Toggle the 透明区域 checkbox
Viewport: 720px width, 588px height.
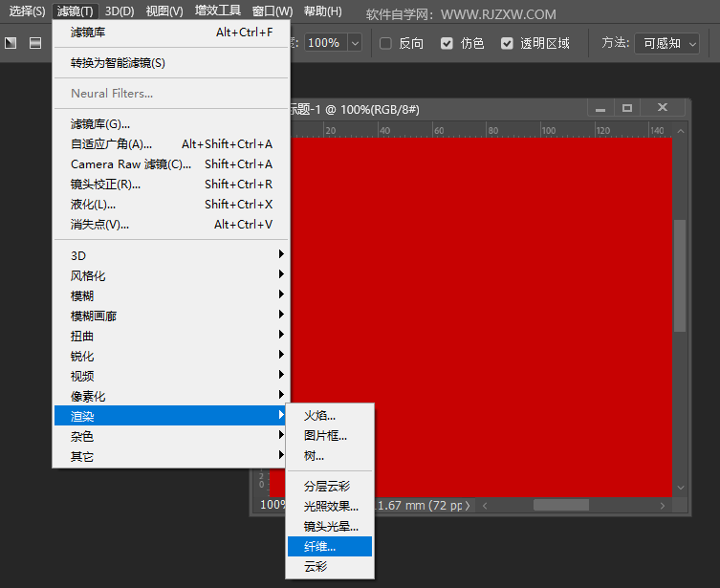pyautogui.click(x=507, y=43)
